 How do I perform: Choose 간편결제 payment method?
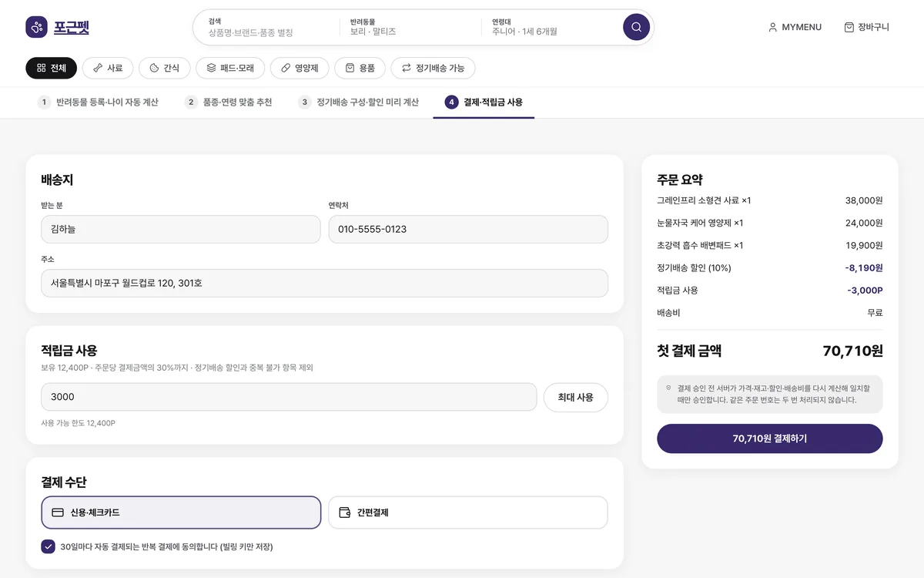pos(468,512)
